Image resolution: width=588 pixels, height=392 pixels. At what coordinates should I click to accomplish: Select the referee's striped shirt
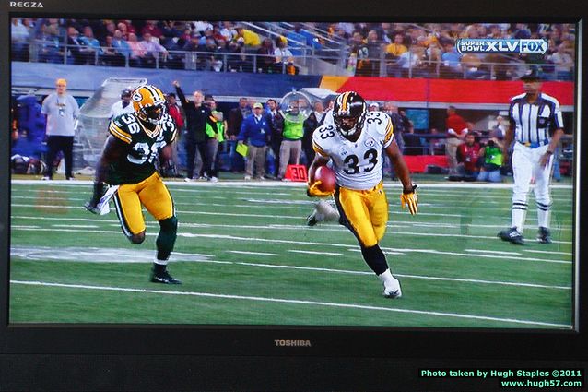[533, 120]
